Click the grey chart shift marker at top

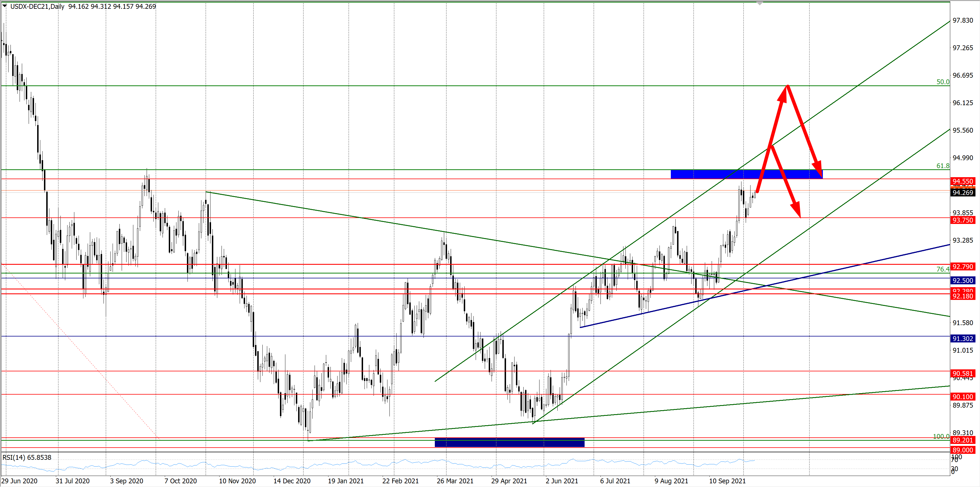760,3
